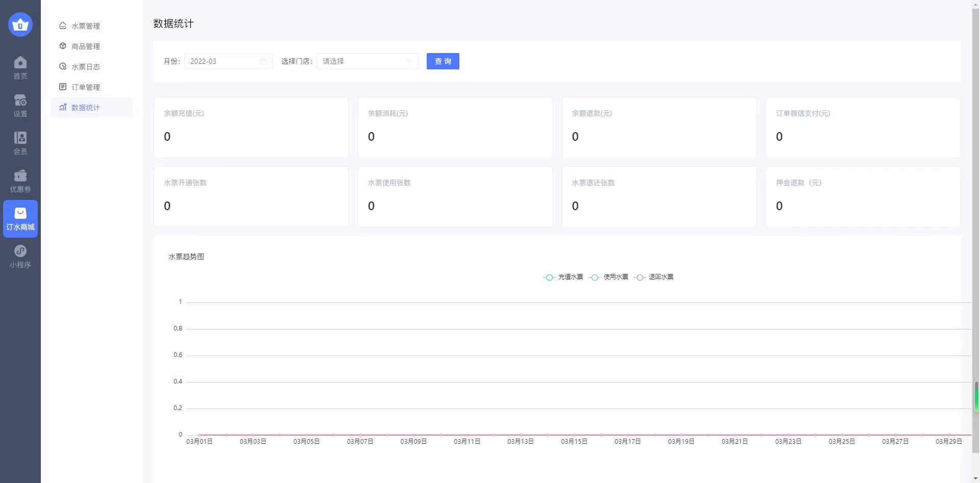The height and width of the screenshot is (483, 980).
Task: Click the 余额充值(元) statistics card
Action: point(251,128)
